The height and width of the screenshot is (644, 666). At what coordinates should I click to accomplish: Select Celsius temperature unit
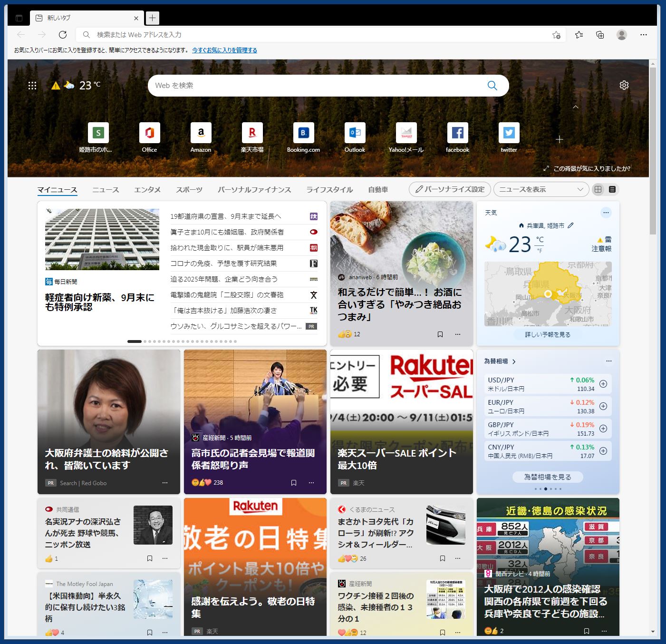point(540,240)
